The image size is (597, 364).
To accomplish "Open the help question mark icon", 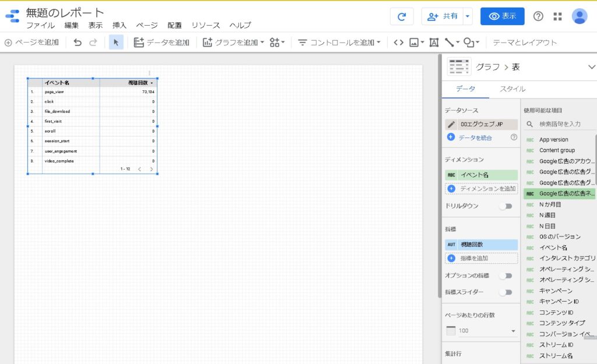I will [538, 16].
